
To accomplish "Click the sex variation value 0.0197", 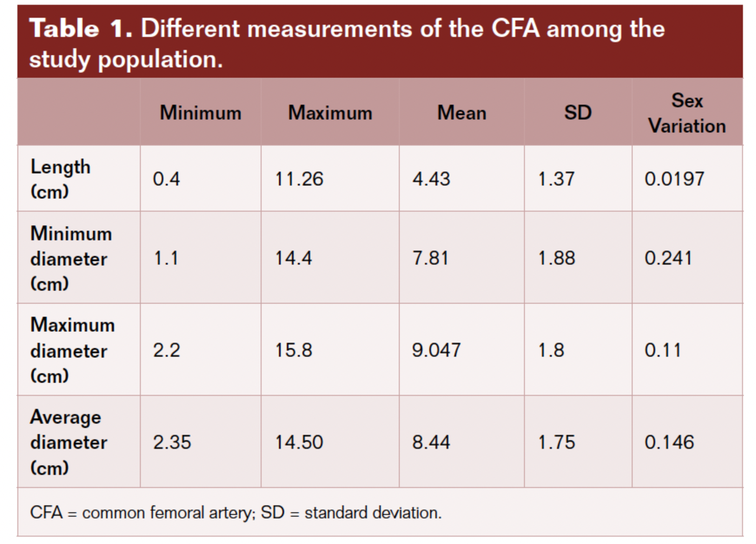I will pos(674,179).
